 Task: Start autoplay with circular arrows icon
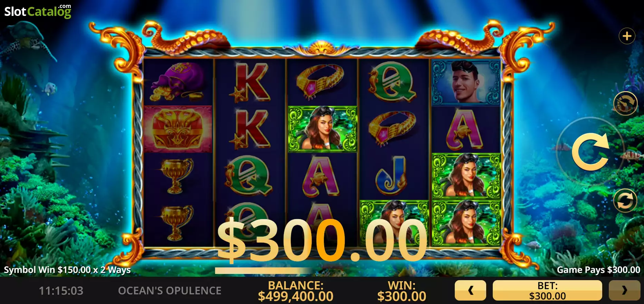tap(625, 201)
